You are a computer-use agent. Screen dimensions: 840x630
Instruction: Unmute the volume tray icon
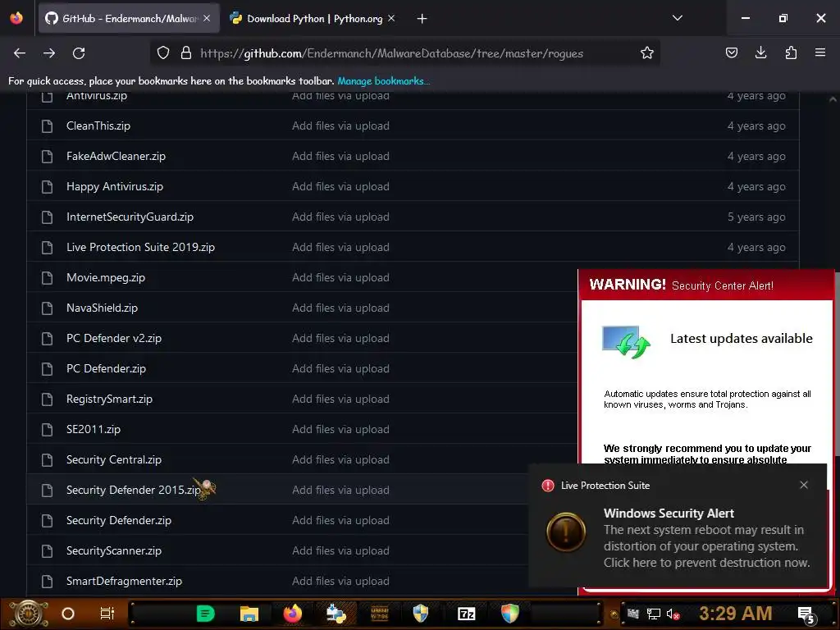pyautogui.click(x=673, y=614)
